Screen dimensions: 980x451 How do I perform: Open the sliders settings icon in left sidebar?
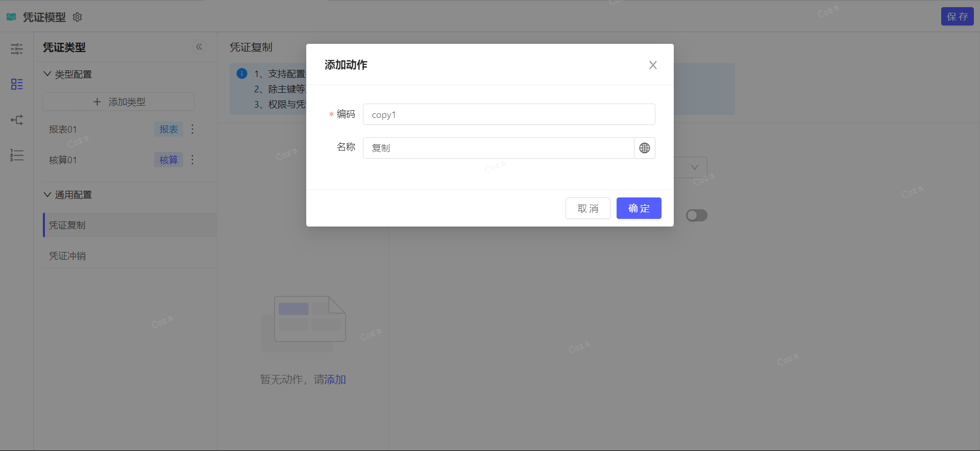pyautogui.click(x=17, y=49)
